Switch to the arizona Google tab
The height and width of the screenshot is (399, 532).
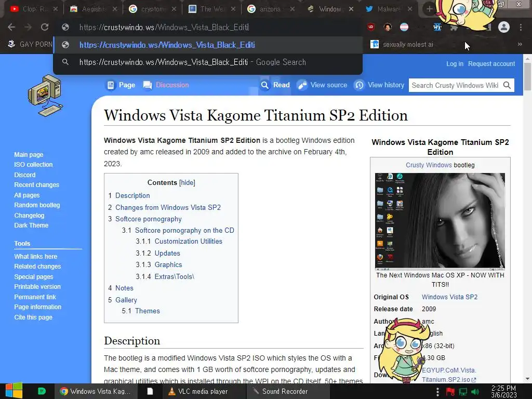tap(271, 9)
